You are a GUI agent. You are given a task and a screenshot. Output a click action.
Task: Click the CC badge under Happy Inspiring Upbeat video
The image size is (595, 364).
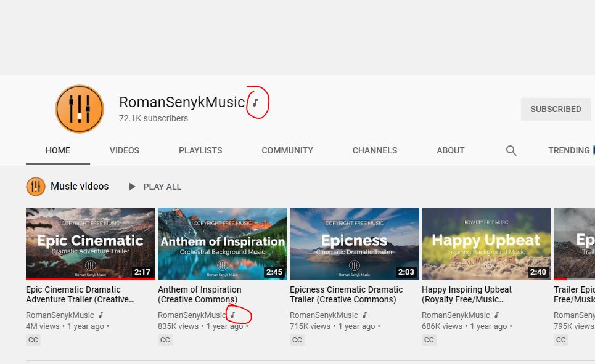point(429,339)
